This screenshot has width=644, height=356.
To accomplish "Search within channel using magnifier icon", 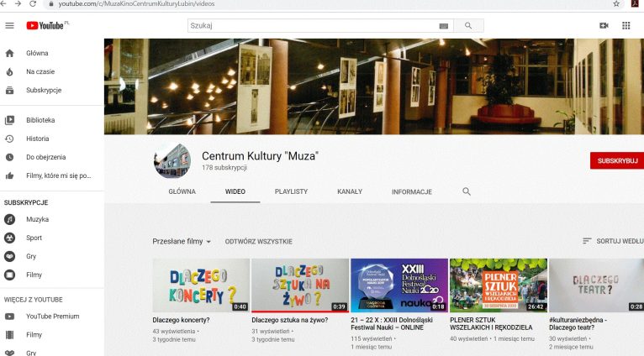I will click(467, 191).
